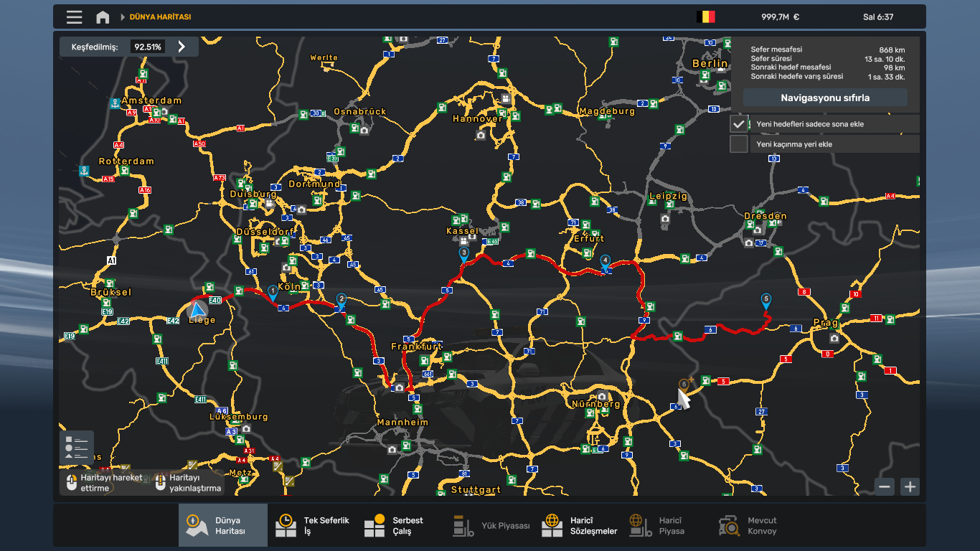Image resolution: width=980 pixels, height=551 pixels.
Task: Click the Hannover city label
Action: (478, 119)
